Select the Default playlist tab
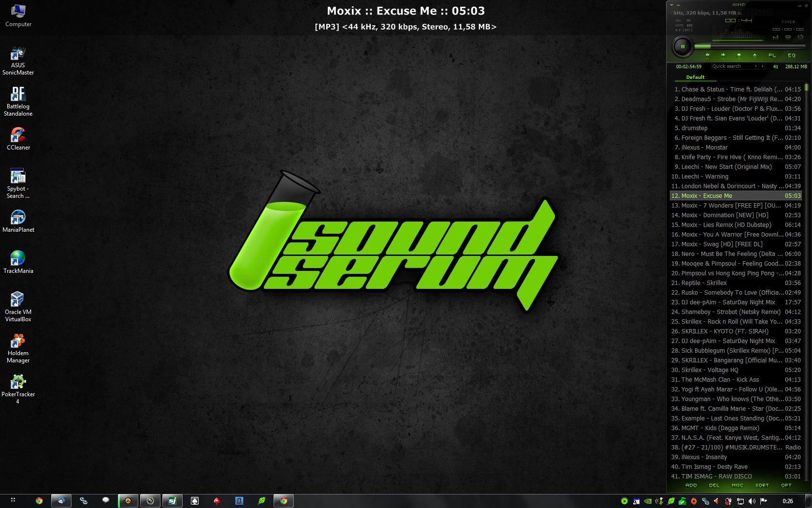Image resolution: width=812 pixels, height=508 pixels. point(695,77)
